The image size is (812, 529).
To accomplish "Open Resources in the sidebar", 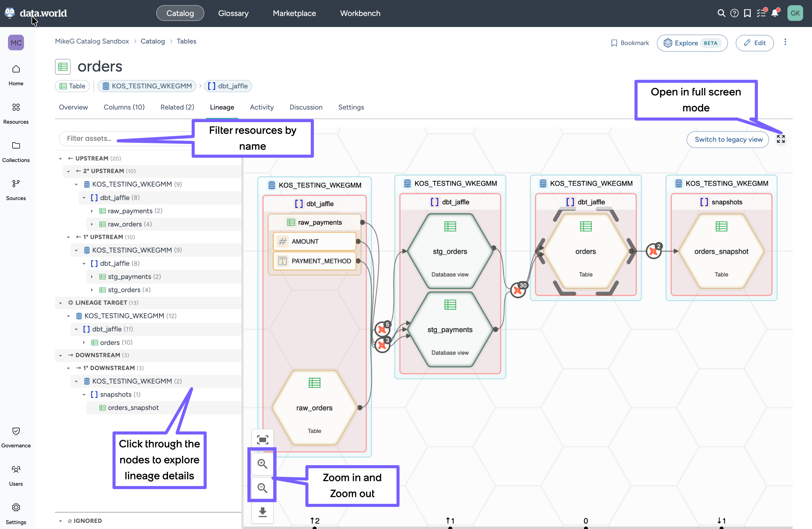I will pos(16,114).
